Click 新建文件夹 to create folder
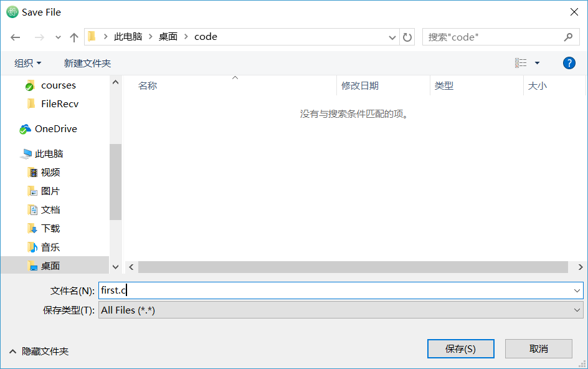This screenshot has height=369, width=588. 87,63
